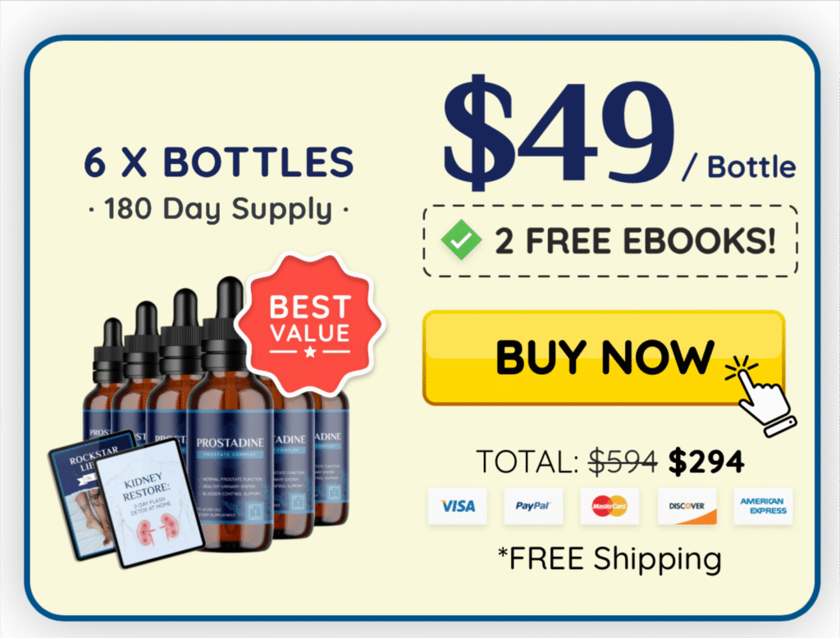Click the yellow BUY NOW button

(604, 358)
